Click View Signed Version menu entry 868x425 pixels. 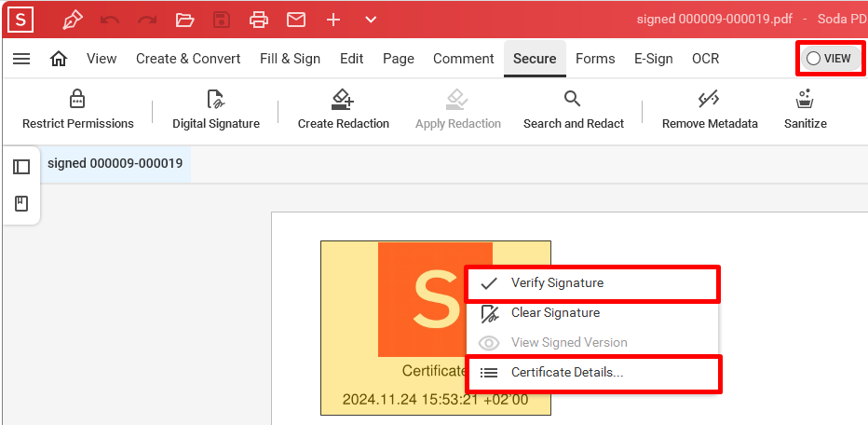pos(592,342)
